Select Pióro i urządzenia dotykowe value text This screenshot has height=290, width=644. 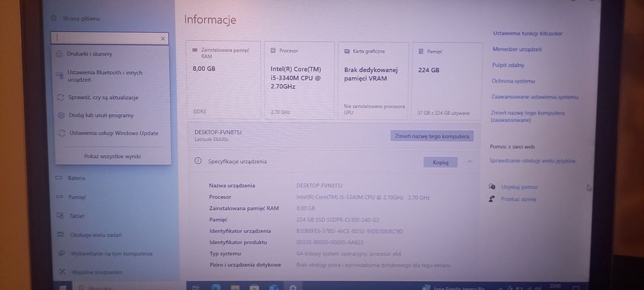(374, 266)
